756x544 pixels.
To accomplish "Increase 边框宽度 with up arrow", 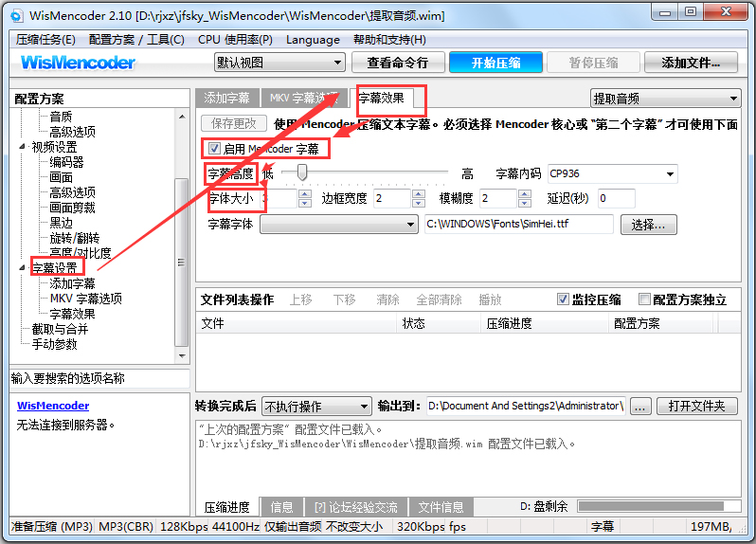I will tap(419, 194).
